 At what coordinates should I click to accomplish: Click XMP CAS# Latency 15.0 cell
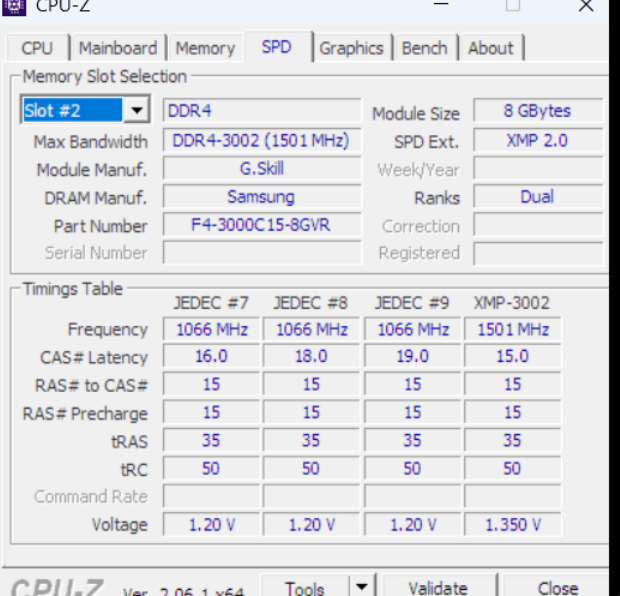click(x=513, y=356)
